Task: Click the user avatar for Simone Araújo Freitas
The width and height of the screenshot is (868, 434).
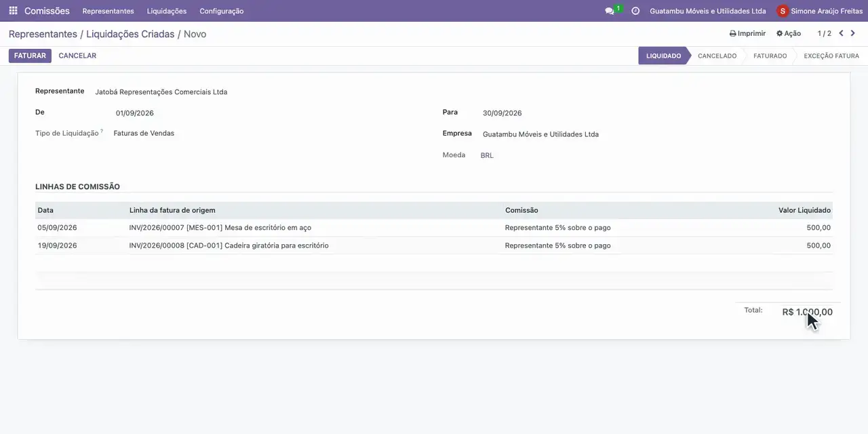Action: coord(783,11)
